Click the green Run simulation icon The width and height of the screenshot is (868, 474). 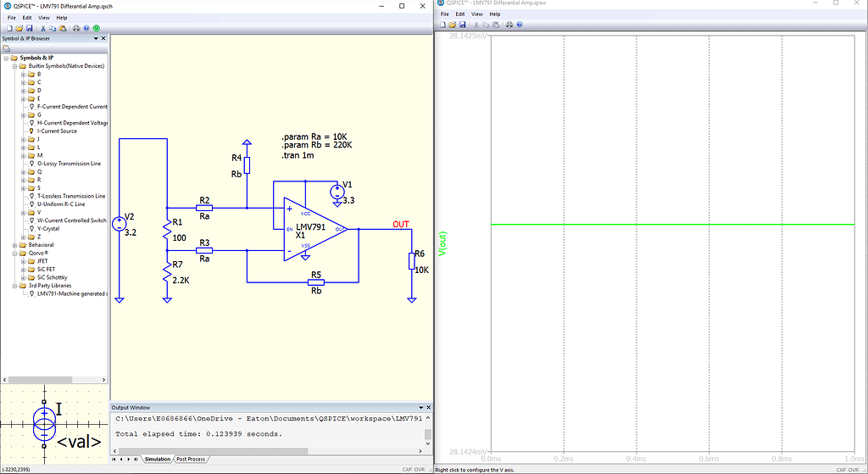97,28
